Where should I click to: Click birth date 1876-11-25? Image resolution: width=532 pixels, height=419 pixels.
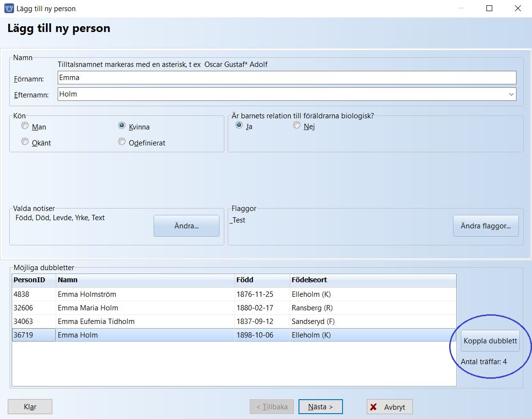pyautogui.click(x=255, y=294)
